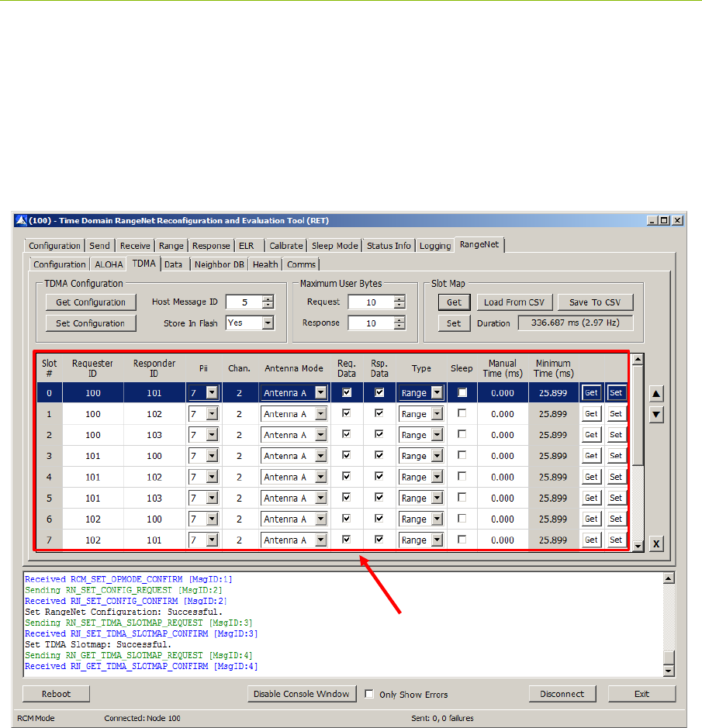The width and height of the screenshot is (702, 728).
Task: Open Antenna Mode dropdown for slot 4
Action: point(320,477)
